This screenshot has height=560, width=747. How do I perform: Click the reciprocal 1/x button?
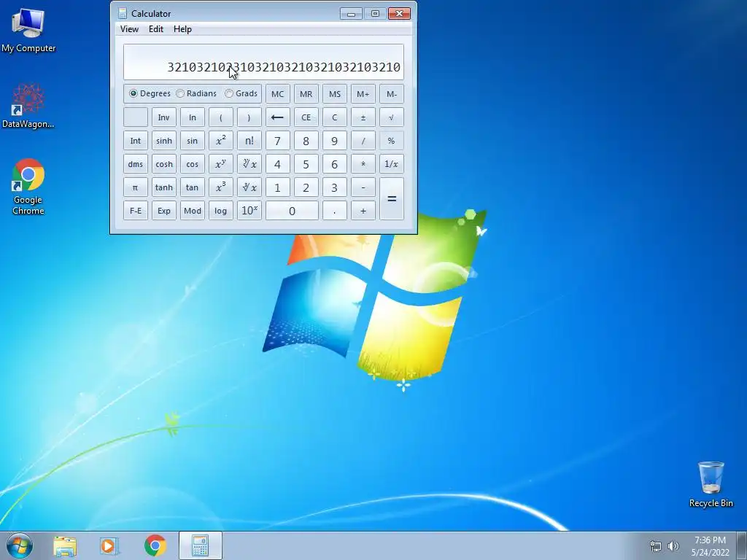(392, 164)
